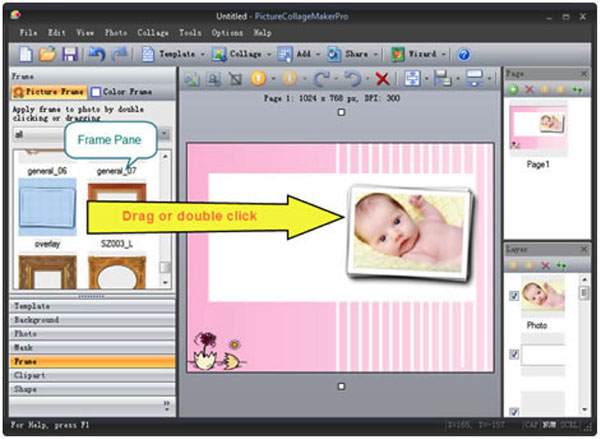The image size is (600, 439).
Task: Toggle the bottom layer's checkbox
Action: (x=514, y=410)
